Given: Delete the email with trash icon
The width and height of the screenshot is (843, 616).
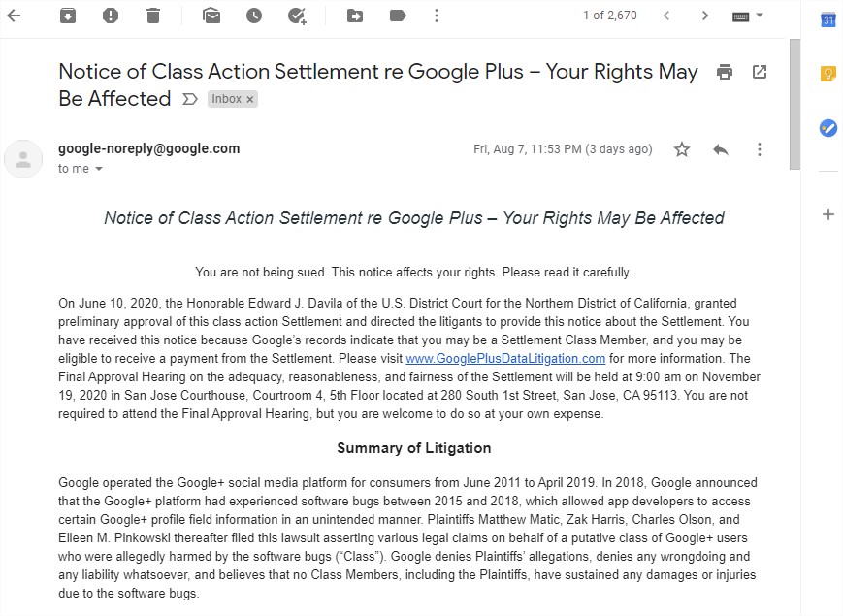Looking at the screenshot, I should [153, 16].
